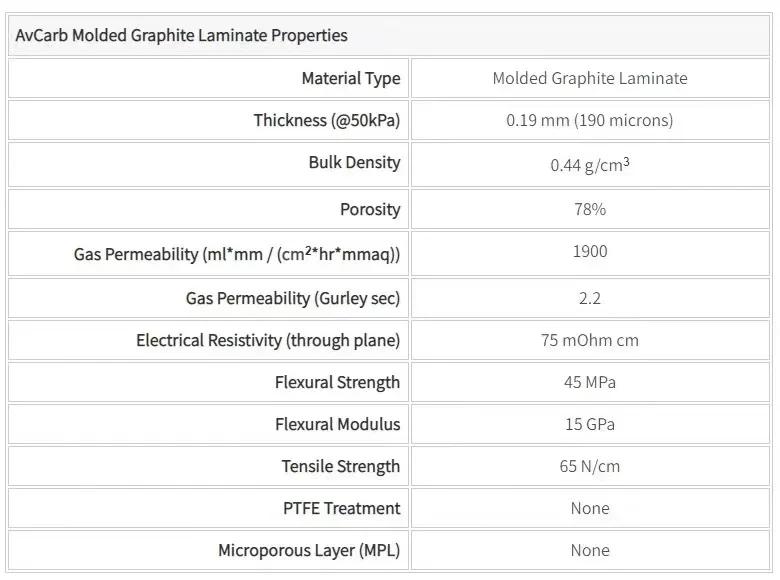Image resolution: width=780 pixels, height=580 pixels.
Task: Click the Molded Graphite Laminate value
Action: (590, 78)
